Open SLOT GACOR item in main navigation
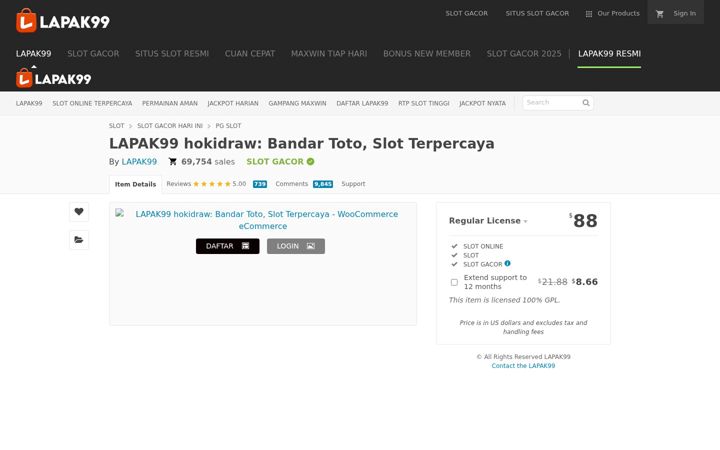Image resolution: width=720 pixels, height=450 pixels. (93, 54)
